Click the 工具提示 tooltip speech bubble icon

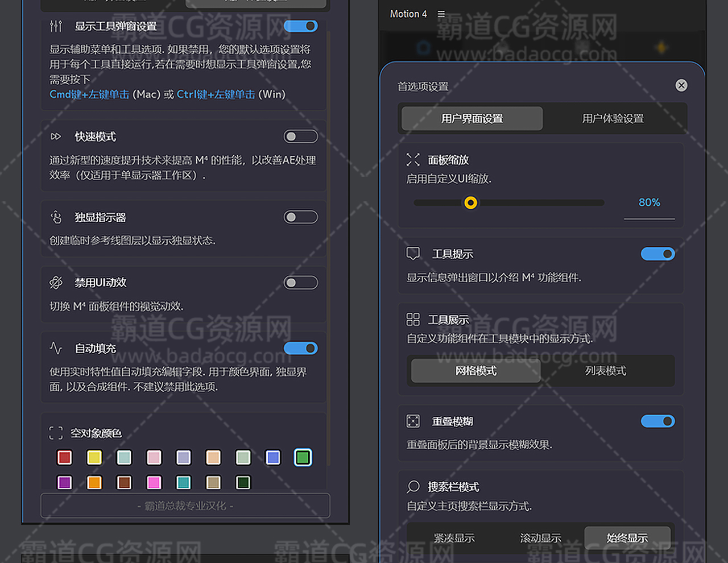pos(413,254)
